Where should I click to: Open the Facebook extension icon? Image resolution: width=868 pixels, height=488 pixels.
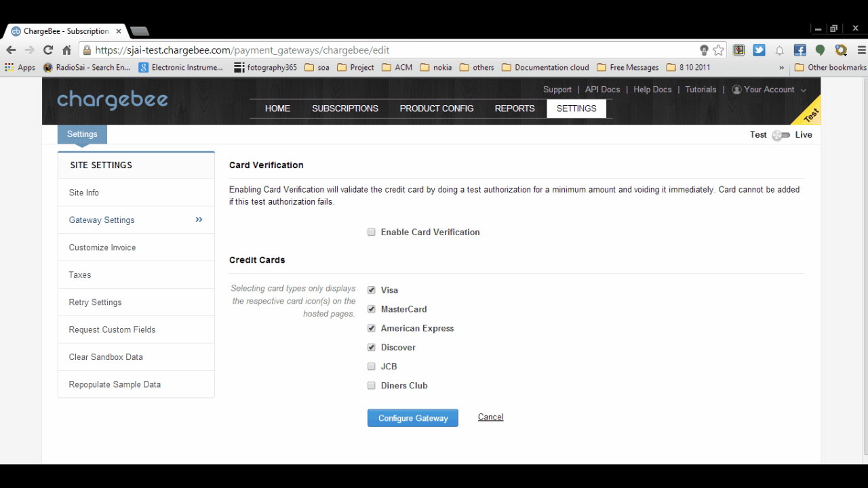[x=800, y=50]
